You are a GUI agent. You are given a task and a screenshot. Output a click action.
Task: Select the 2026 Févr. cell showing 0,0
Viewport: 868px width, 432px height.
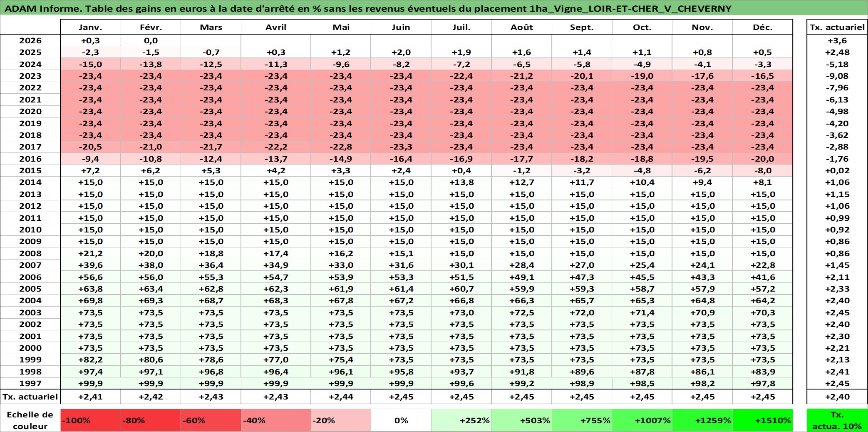pyautogui.click(x=151, y=40)
